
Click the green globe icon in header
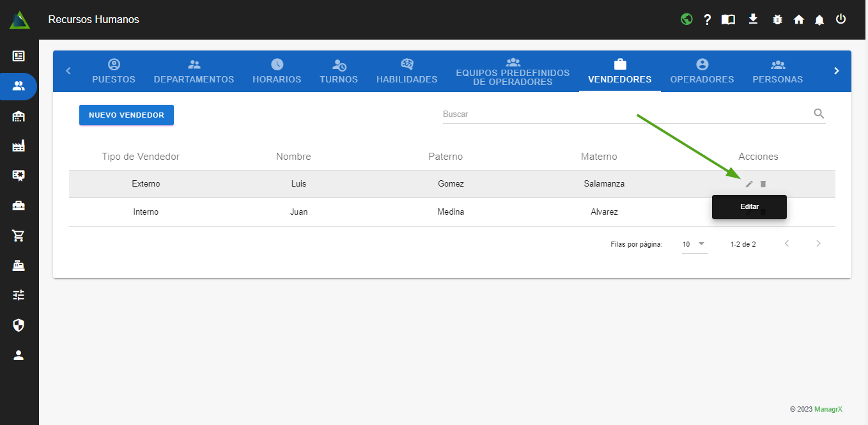point(686,19)
